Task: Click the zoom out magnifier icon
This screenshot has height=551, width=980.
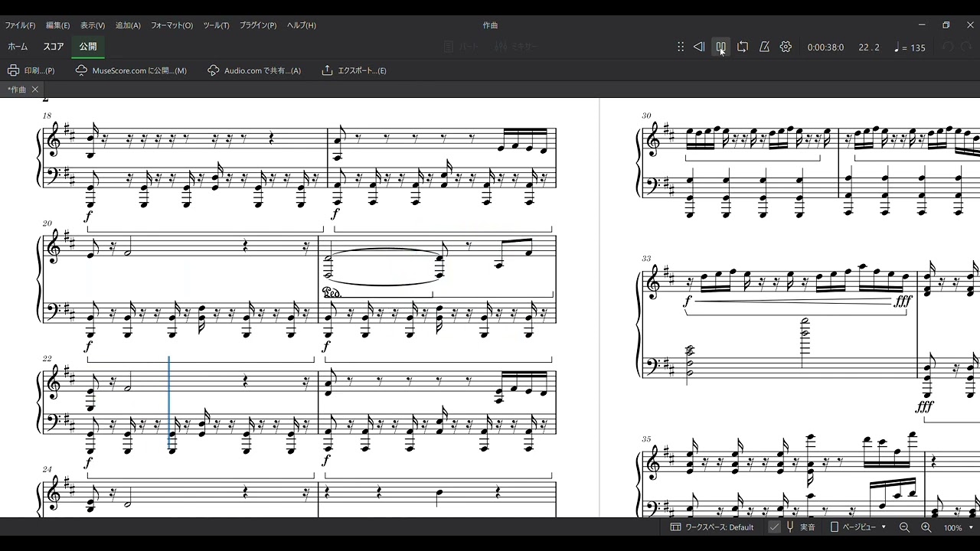Action: [904, 527]
